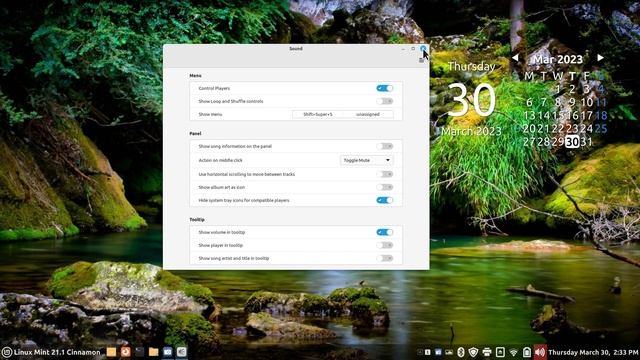Turn on Show song information on the panel
The width and height of the screenshot is (640, 360).
tap(384, 146)
